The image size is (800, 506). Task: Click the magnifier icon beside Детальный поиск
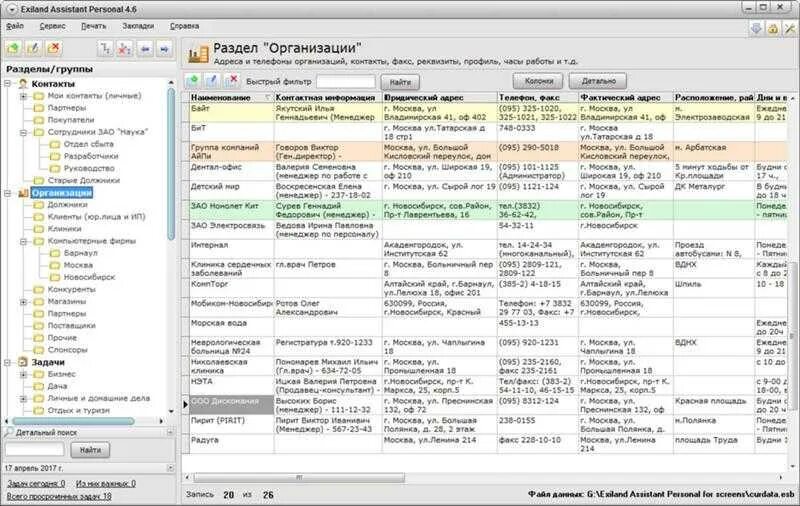click(9, 432)
